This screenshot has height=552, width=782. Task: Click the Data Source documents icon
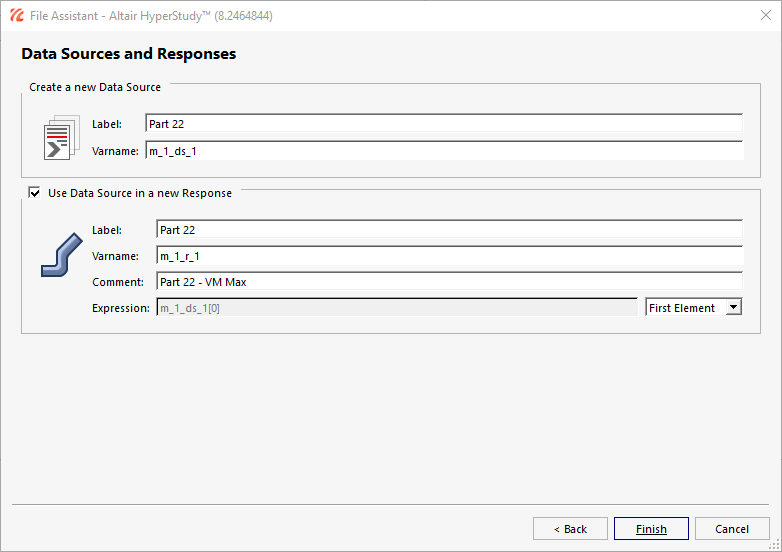(62, 138)
